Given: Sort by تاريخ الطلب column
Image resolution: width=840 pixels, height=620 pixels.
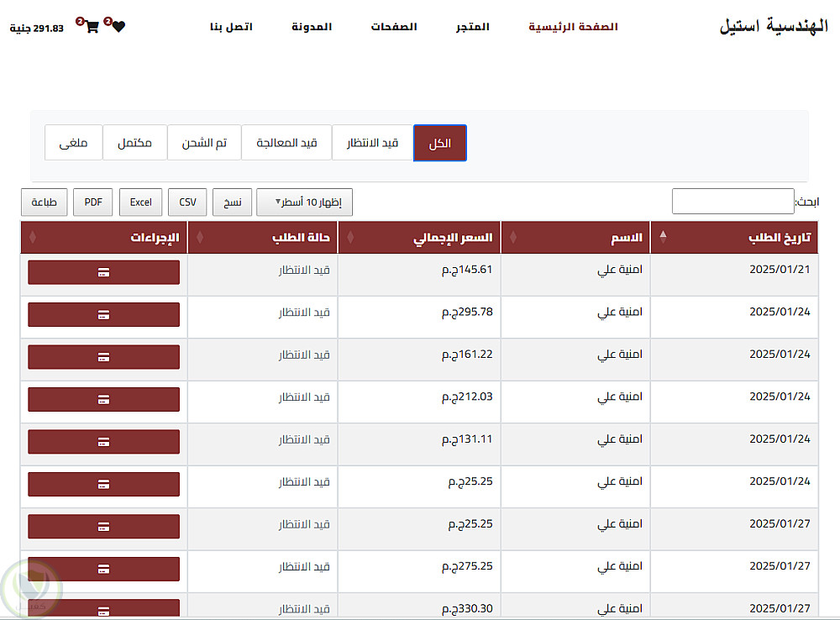Looking at the screenshot, I should coord(734,238).
